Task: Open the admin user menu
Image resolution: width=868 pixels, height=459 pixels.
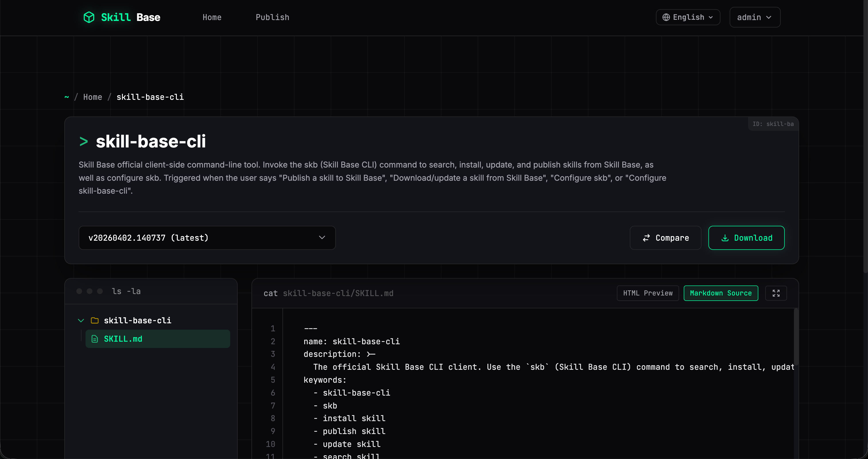Action: 754,17
